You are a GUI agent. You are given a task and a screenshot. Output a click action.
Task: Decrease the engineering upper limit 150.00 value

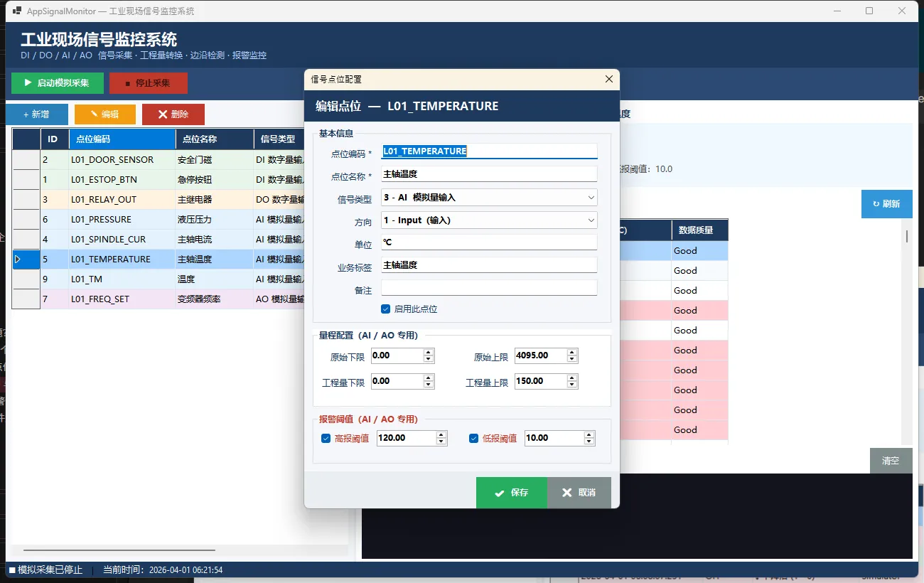click(573, 385)
